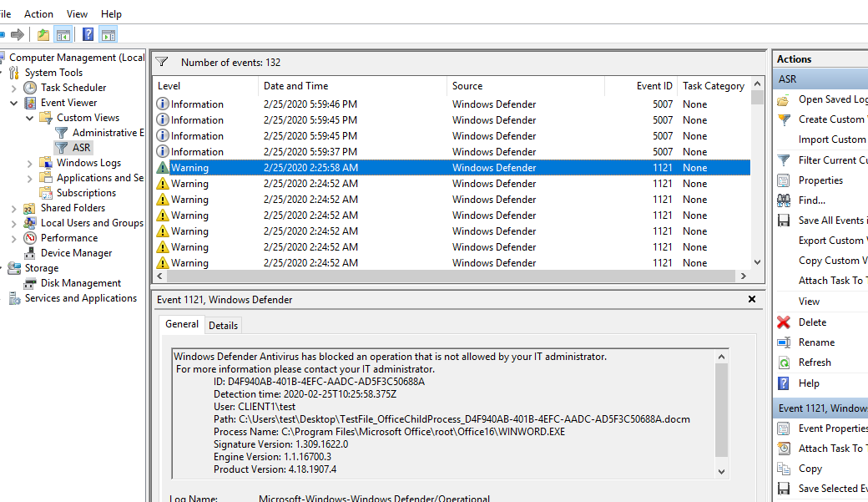The width and height of the screenshot is (868, 502).
Task: Collapse the Event Viewer tree node
Action: pos(14,103)
